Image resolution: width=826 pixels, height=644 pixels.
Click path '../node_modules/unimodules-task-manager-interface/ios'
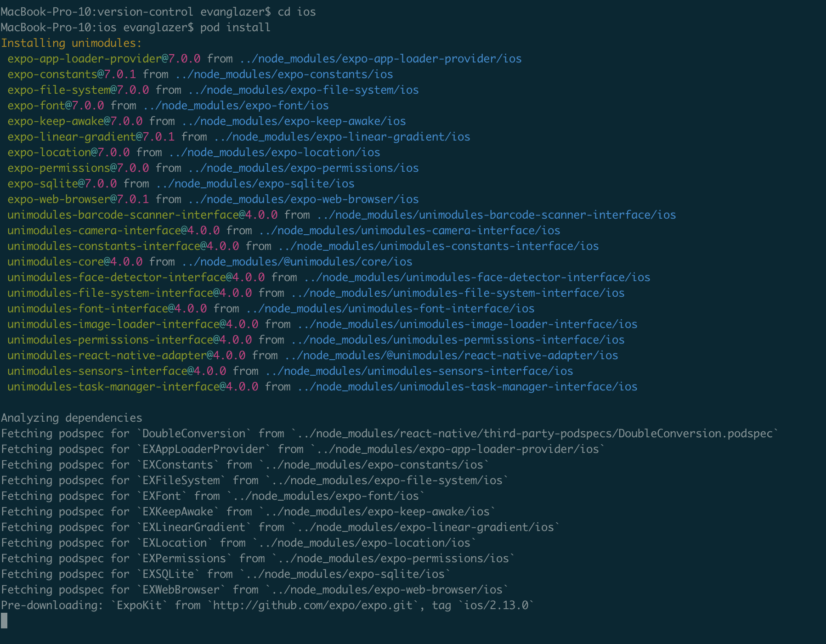pyautogui.click(x=468, y=387)
